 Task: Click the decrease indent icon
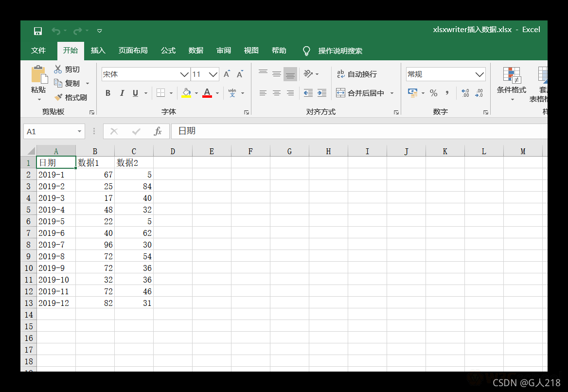point(308,93)
